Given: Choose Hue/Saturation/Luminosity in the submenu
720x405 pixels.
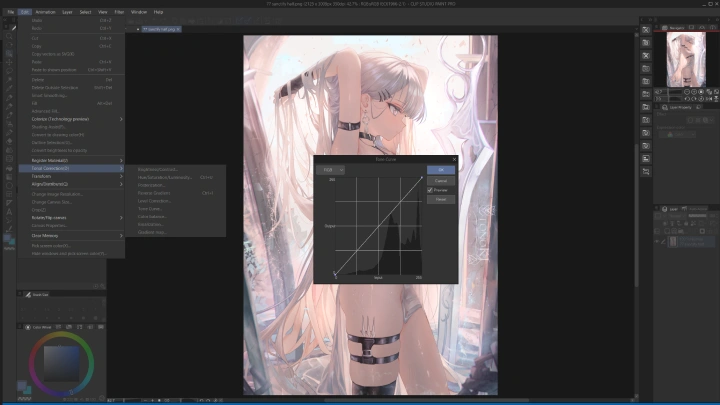Looking at the screenshot, I should click(165, 177).
